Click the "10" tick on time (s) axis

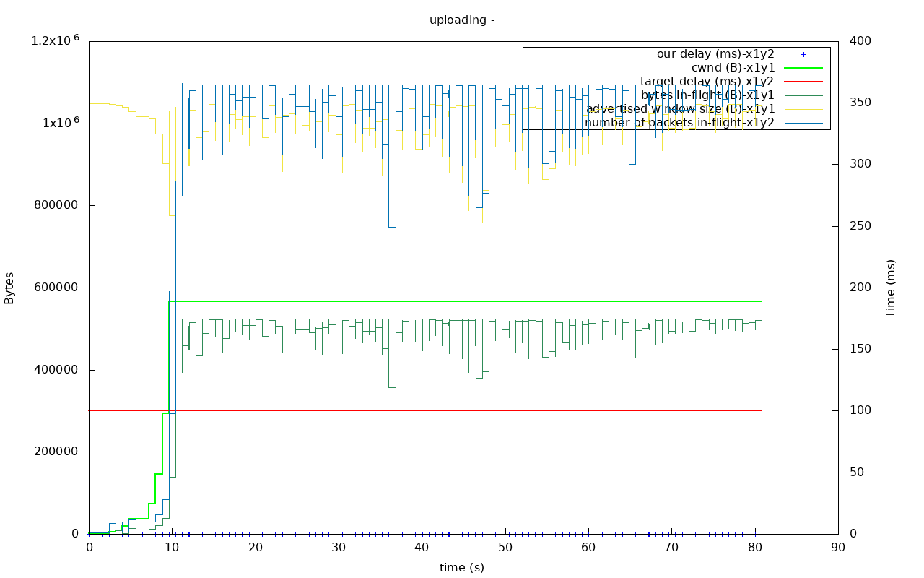(173, 548)
